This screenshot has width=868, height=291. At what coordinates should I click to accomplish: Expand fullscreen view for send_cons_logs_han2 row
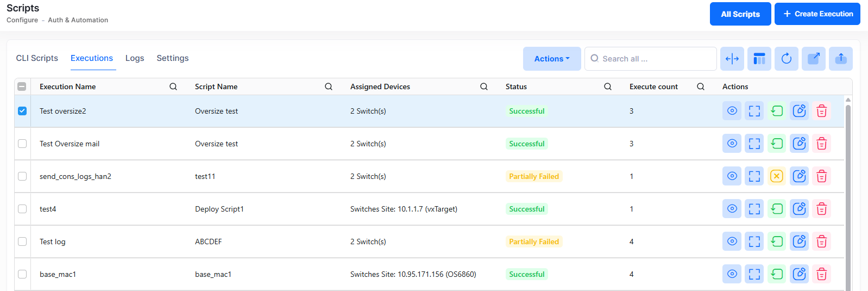pos(754,176)
